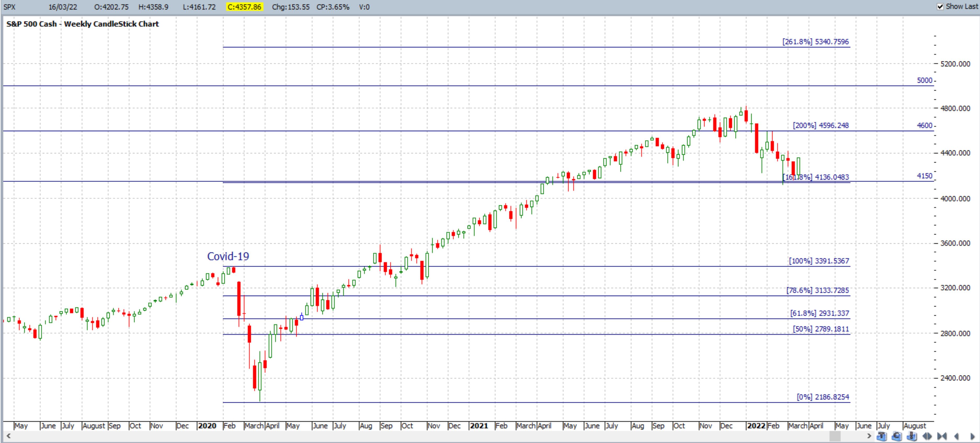Click the open value O:4202.75
The height and width of the screenshot is (443, 980).
pyautogui.click(x=111, y=7)
